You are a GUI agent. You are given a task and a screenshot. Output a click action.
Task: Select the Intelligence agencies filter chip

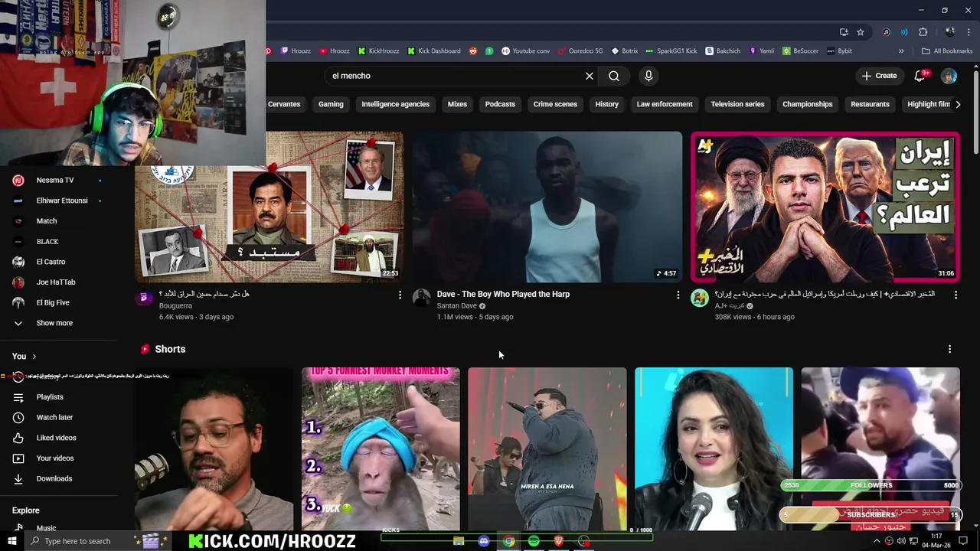(396, 104)
